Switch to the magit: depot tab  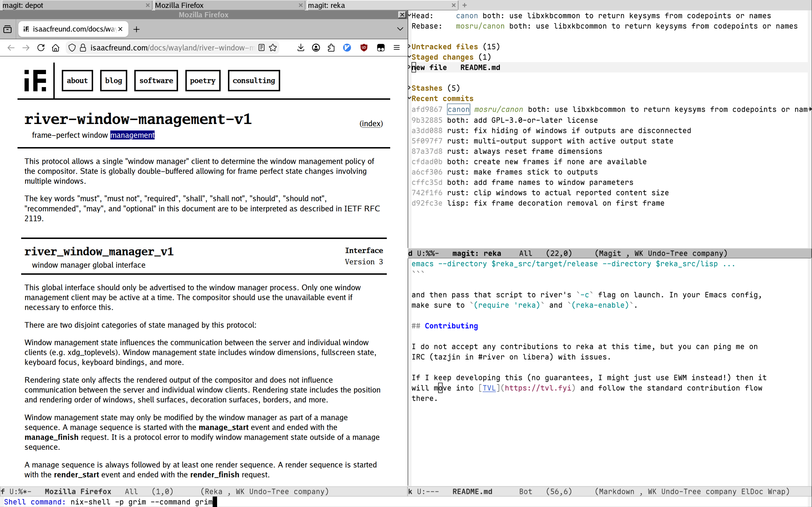74,5
